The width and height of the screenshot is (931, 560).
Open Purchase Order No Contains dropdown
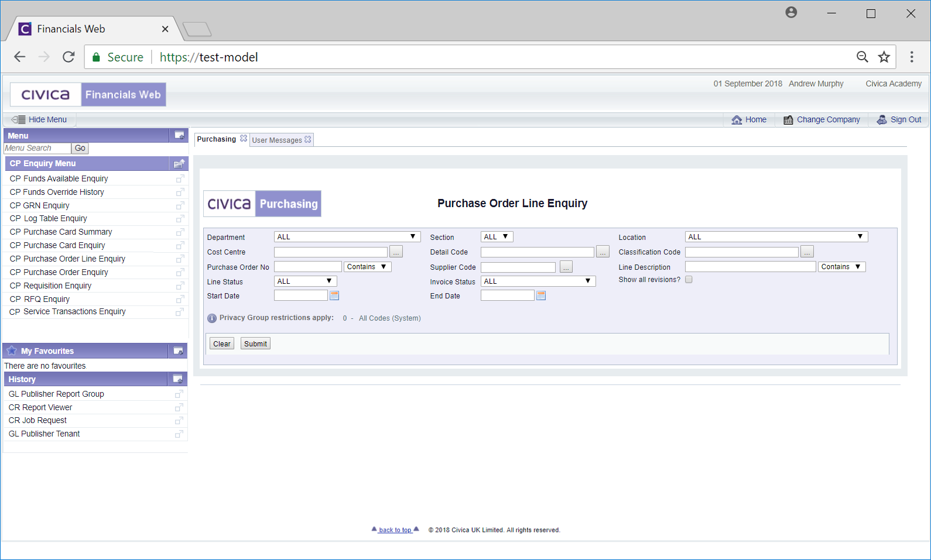[x=367, y=266]
